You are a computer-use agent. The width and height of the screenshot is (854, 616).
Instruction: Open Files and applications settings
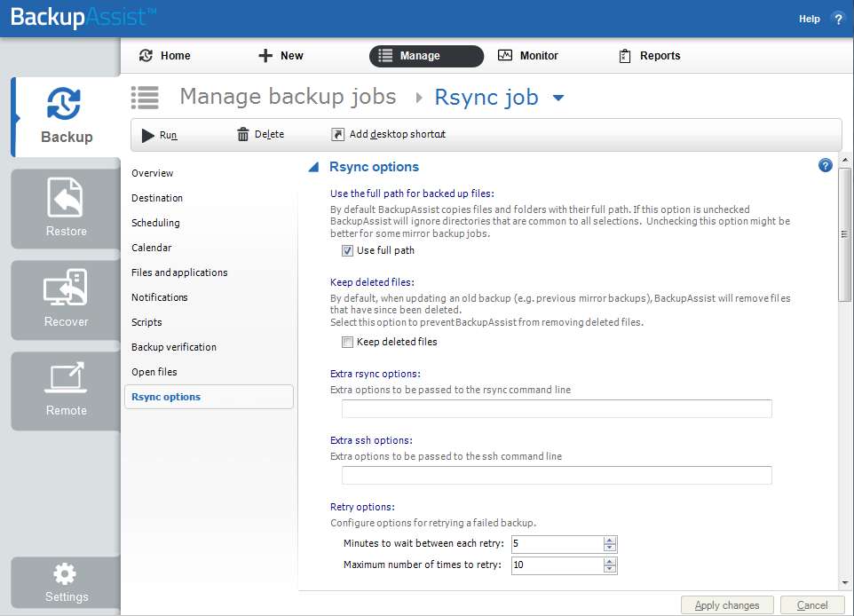coord(179,272)
